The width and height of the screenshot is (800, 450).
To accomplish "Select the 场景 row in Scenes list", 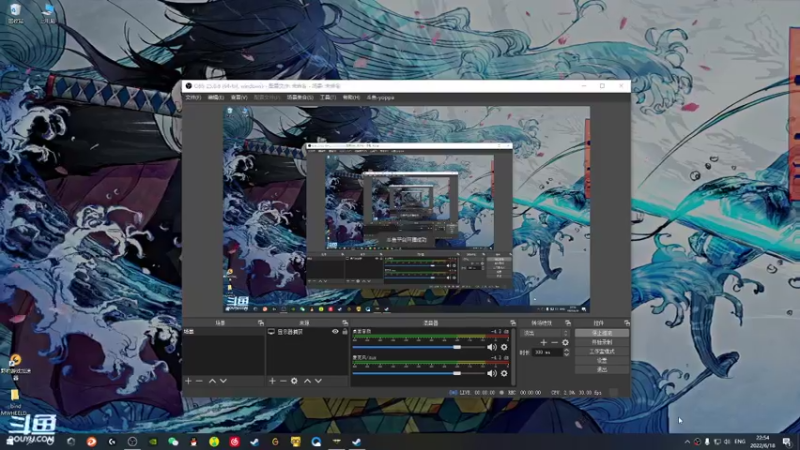I will click(x=223, y=332).
